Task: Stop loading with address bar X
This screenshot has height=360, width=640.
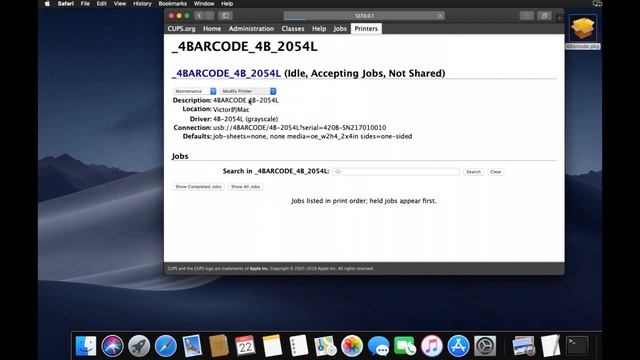Action: (440, 16)
